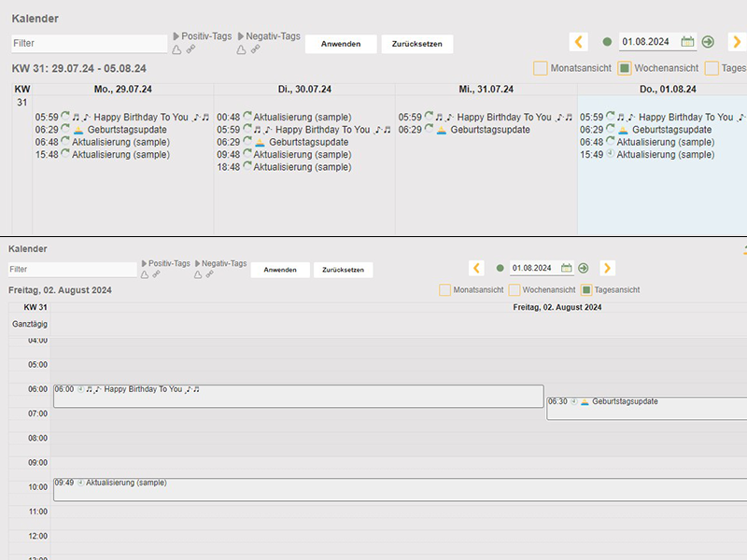Image resolution: width=747 pixels, height=560 pixels.
Task: Click recurrence icon of Monday 05:59 Happy Birthday event
Action: click(65, 116)
